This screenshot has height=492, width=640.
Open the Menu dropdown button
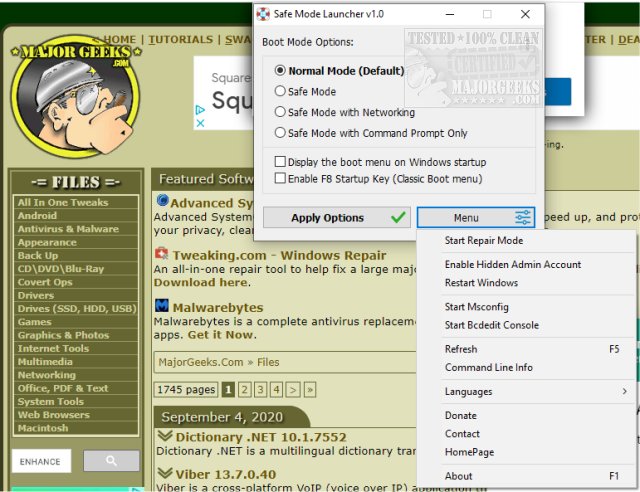click(476, 218)
